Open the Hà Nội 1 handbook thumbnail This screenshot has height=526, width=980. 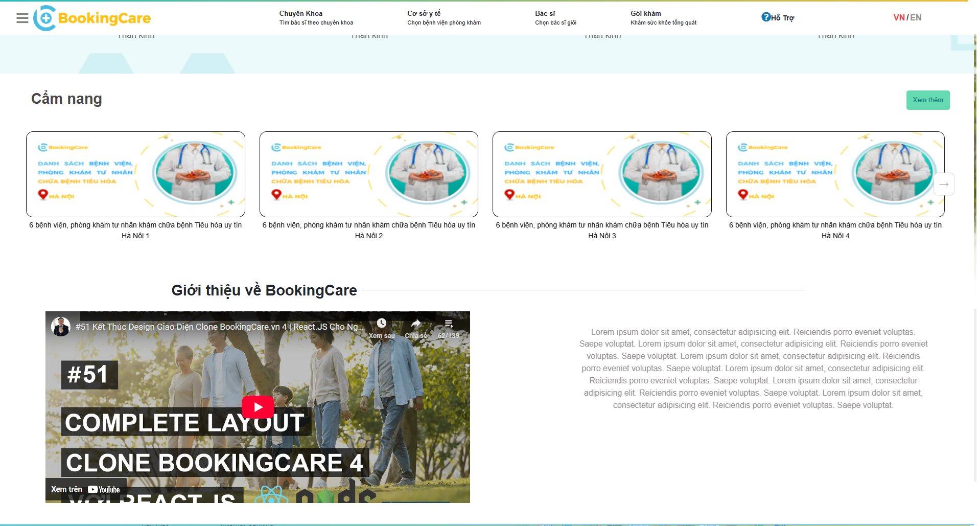(135, 174)
